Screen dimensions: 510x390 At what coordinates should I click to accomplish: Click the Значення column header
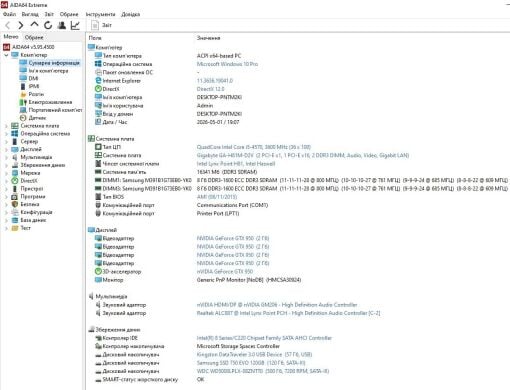click(x=208, y=38)
